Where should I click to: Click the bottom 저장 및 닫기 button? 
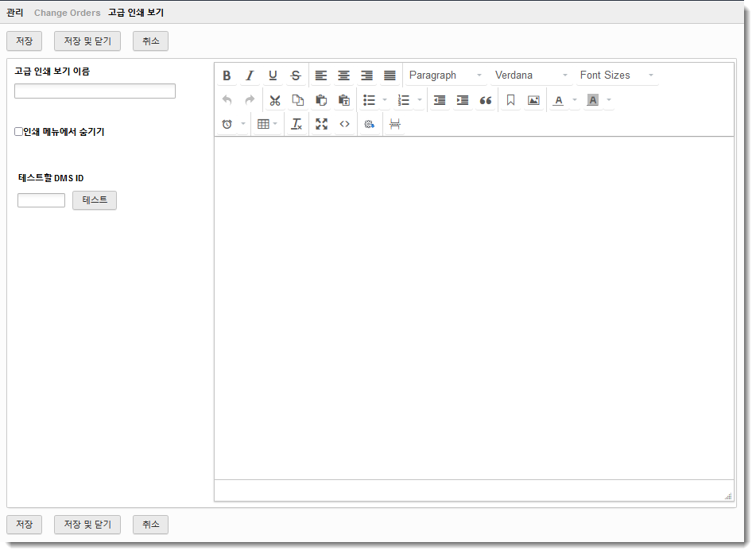[x=87, y=524]
